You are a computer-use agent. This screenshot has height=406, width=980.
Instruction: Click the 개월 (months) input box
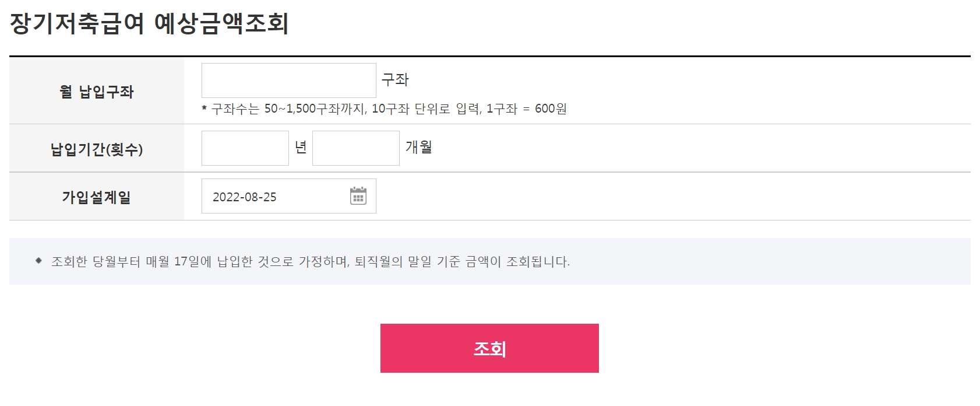(356, 148)
